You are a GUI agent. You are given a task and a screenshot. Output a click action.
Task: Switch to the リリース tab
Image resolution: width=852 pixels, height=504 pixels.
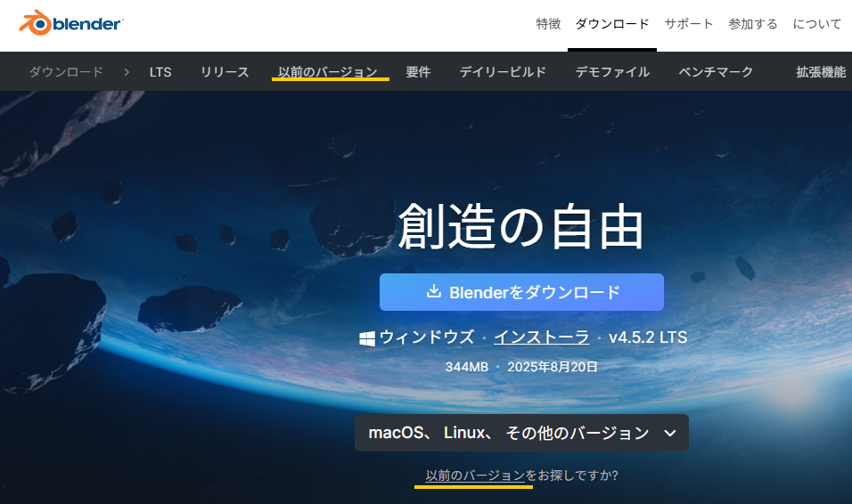225,72
